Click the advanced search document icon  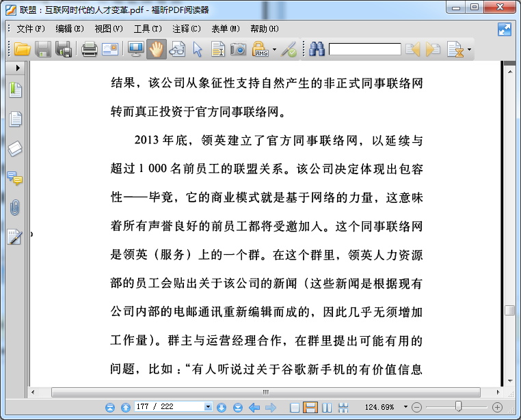455,49
